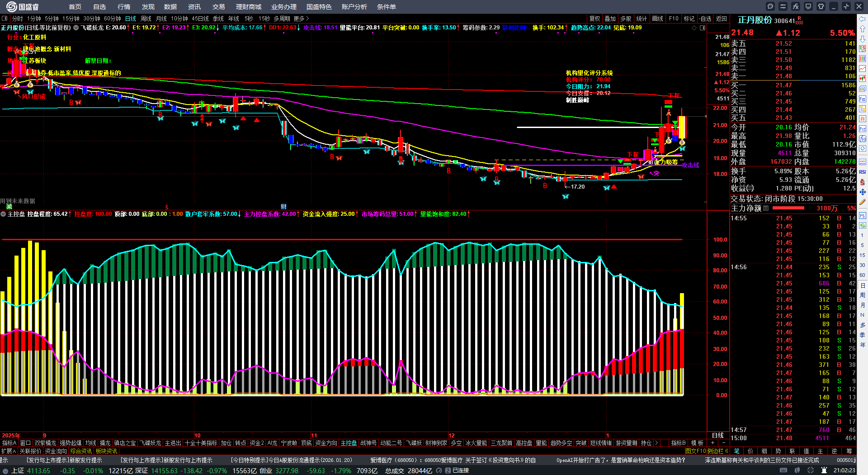This screenshot has height=475, width=868.
Task: Click the red S icon in sidebar
Action: pos(863,182)
